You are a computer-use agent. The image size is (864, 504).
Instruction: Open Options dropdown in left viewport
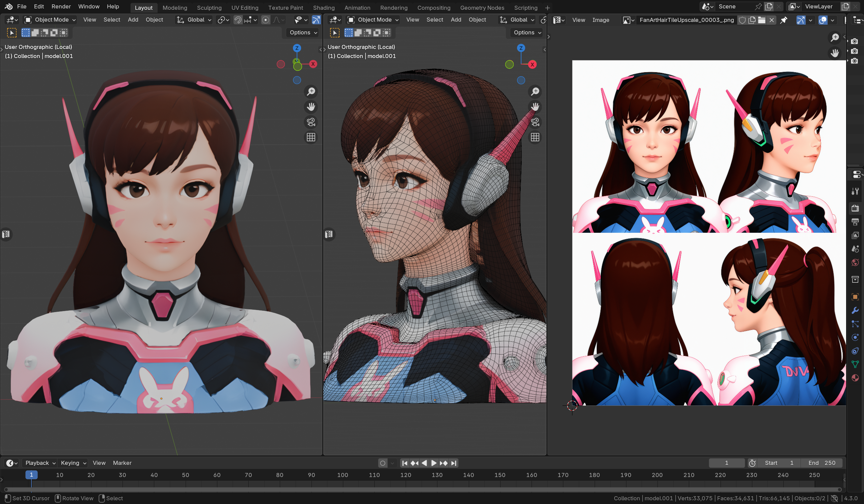(x=303, y=32)
